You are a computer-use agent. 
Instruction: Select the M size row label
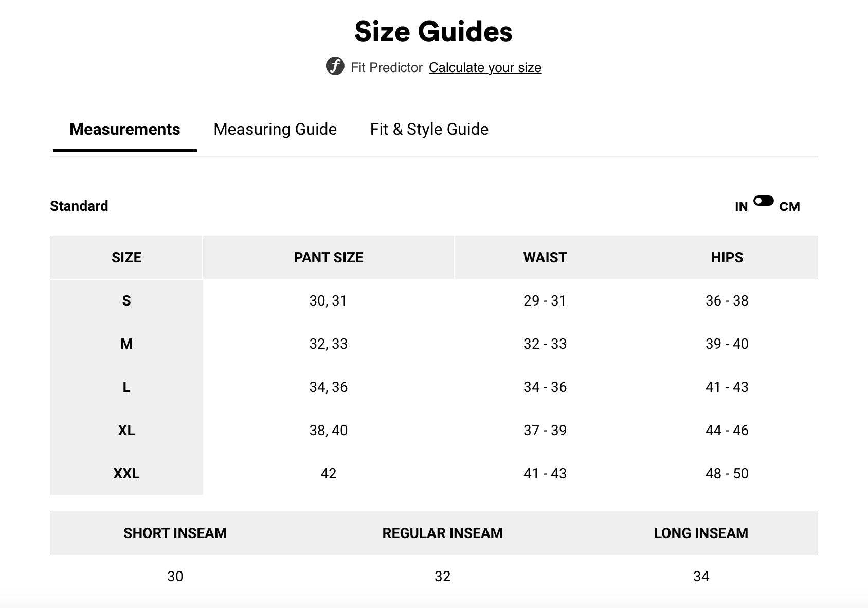(126, 344)
